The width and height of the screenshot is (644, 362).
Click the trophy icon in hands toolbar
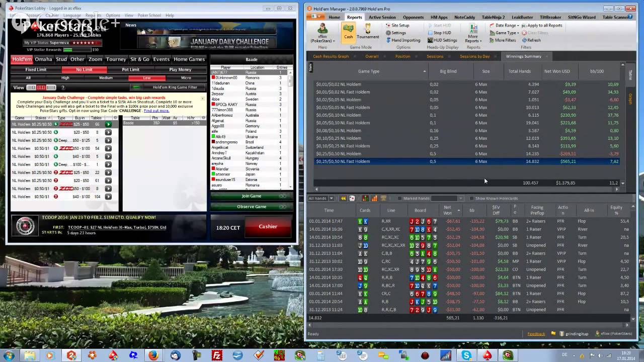(383, 198)
